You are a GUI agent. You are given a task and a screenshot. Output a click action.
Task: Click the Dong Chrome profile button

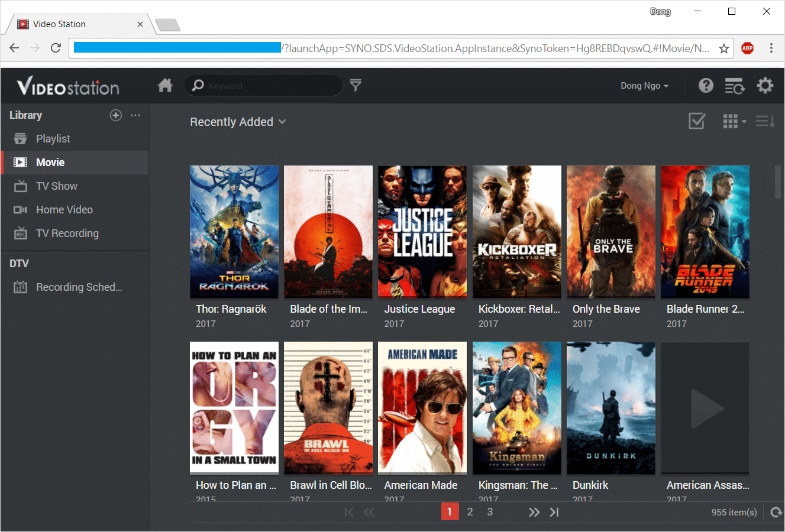pos(660,11)
